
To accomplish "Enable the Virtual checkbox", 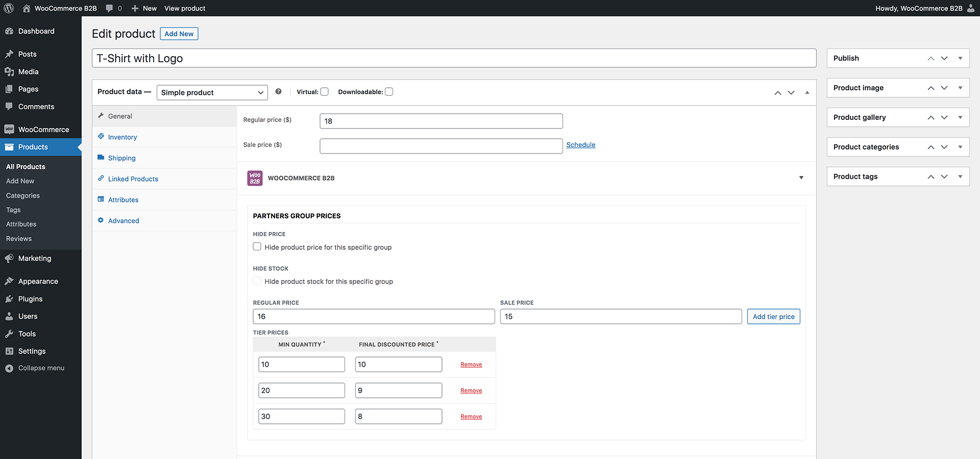I will coord(325,92).
